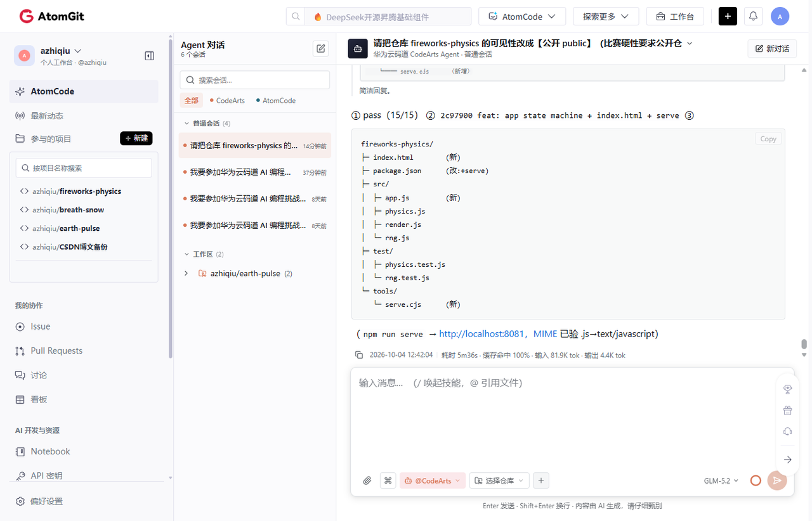
Task: Open the user avatar menu in header
Action: [780, 16]
